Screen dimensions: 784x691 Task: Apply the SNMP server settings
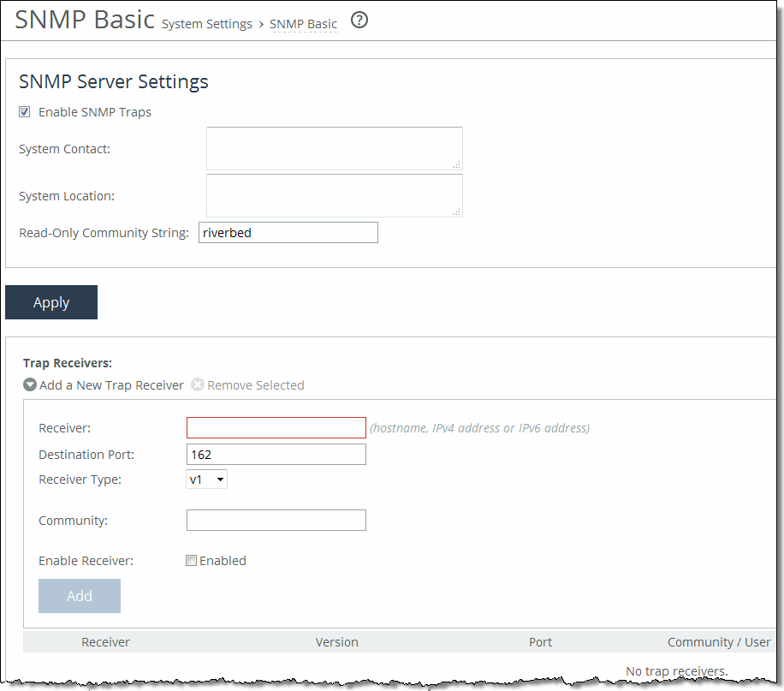(50, 302)
